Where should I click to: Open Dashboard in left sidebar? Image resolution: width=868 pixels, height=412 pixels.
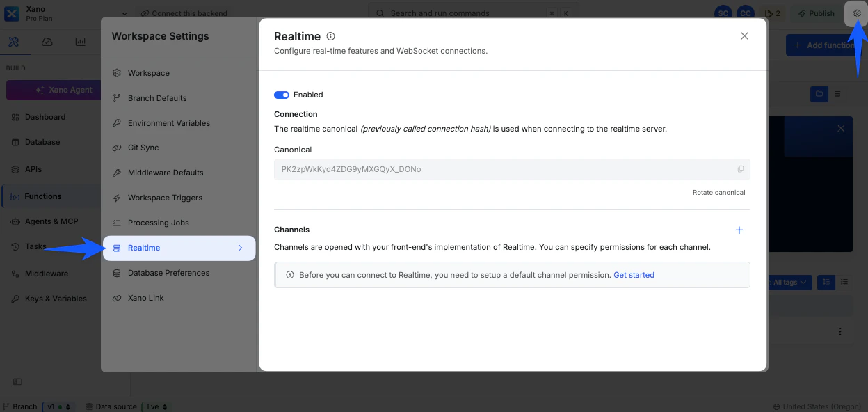tap(45, 117)
